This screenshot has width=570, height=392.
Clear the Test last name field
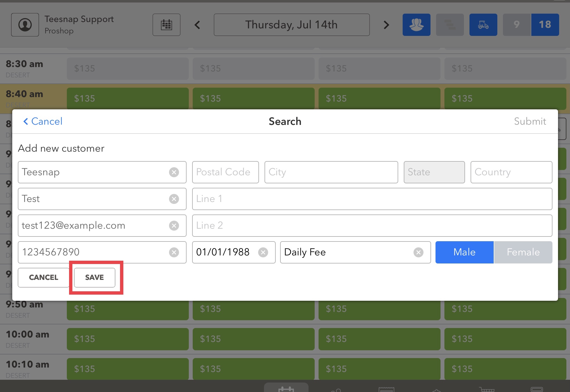click(x=174, y=199)
